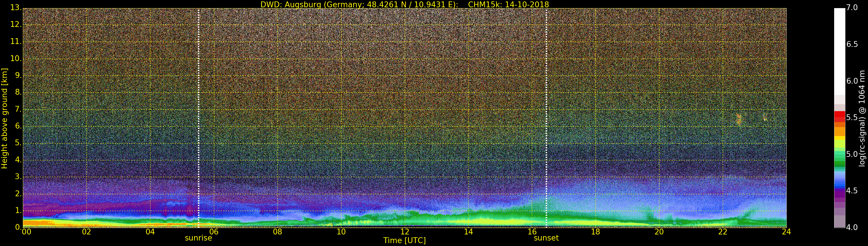Click the height tick label '0.'
868x246 pixels.
tap(18, 227)
